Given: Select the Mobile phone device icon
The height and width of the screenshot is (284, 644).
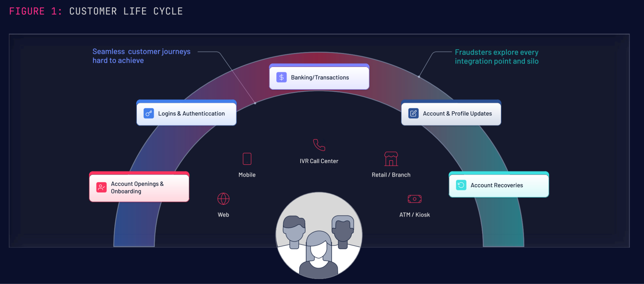Looking at the screenshot, I should coord(247,159).
